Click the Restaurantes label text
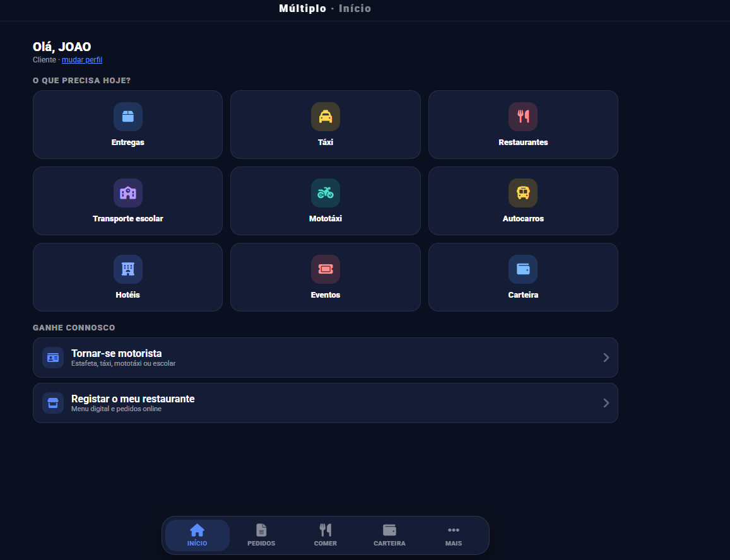730x560 pixels. click(x=523, y=143)
